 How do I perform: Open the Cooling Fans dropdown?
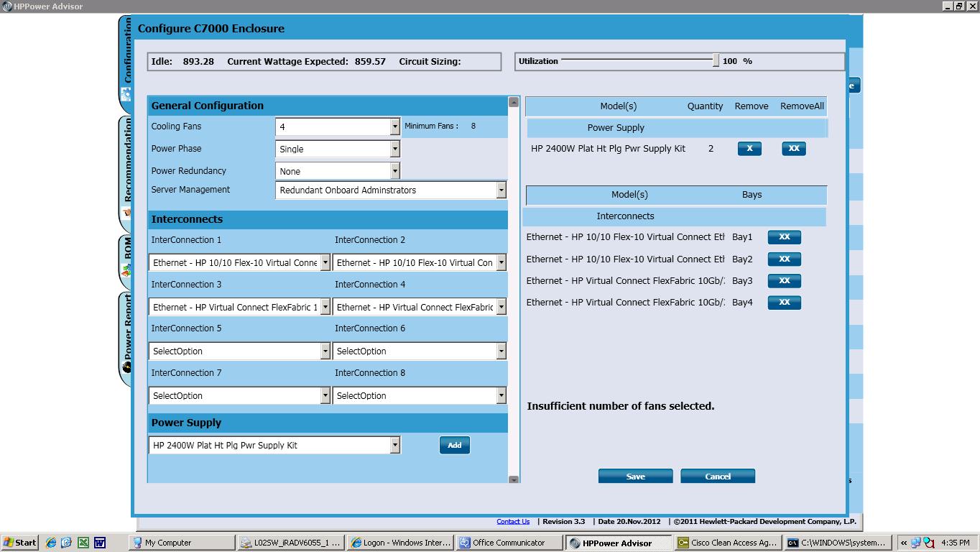click(x=394, y=126)
